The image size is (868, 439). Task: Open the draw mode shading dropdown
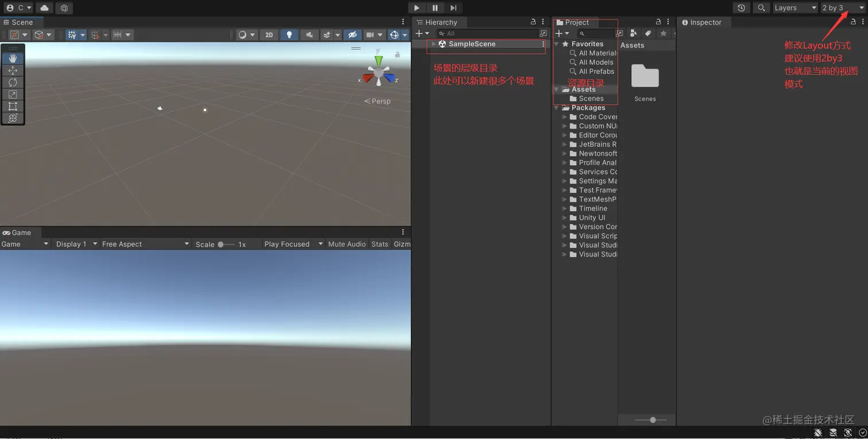pos(248,35)
